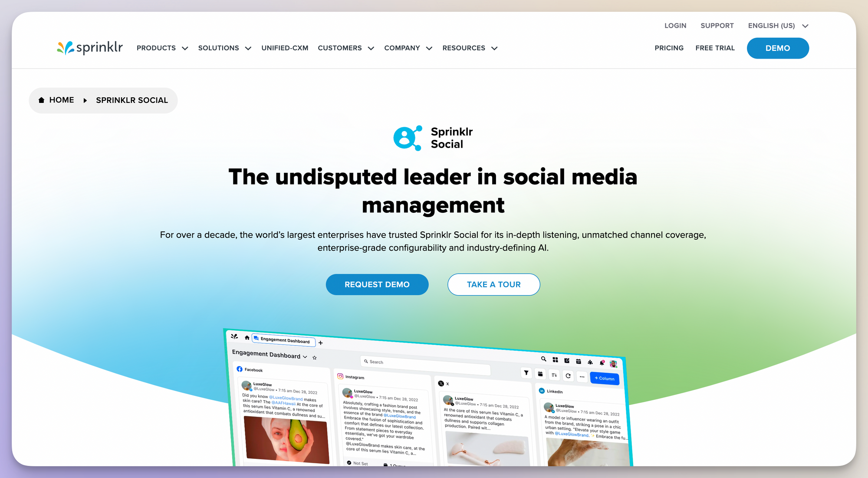Click the ENGLISH (US) language selector
The height and width of the screenshot is (478, 868).
[779, 25]
